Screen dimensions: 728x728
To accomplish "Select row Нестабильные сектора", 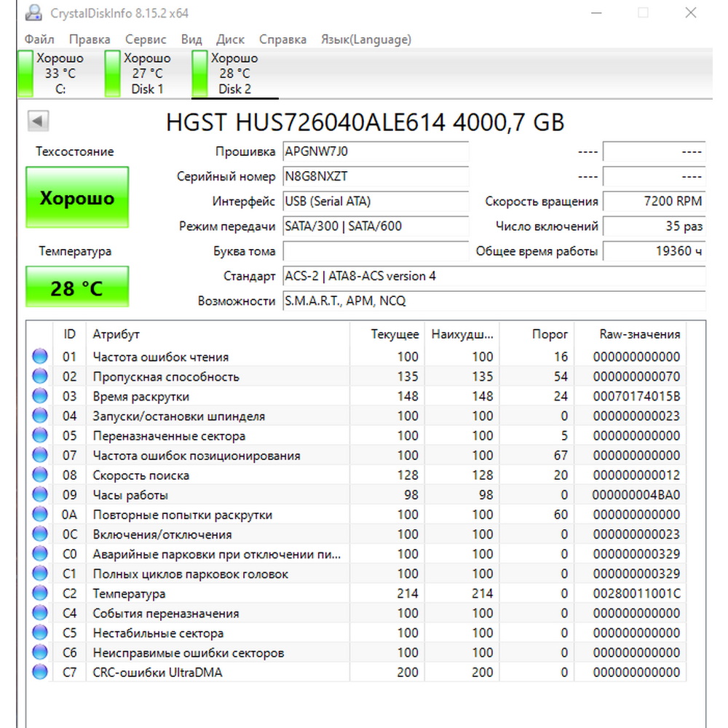I will point(356,633).
